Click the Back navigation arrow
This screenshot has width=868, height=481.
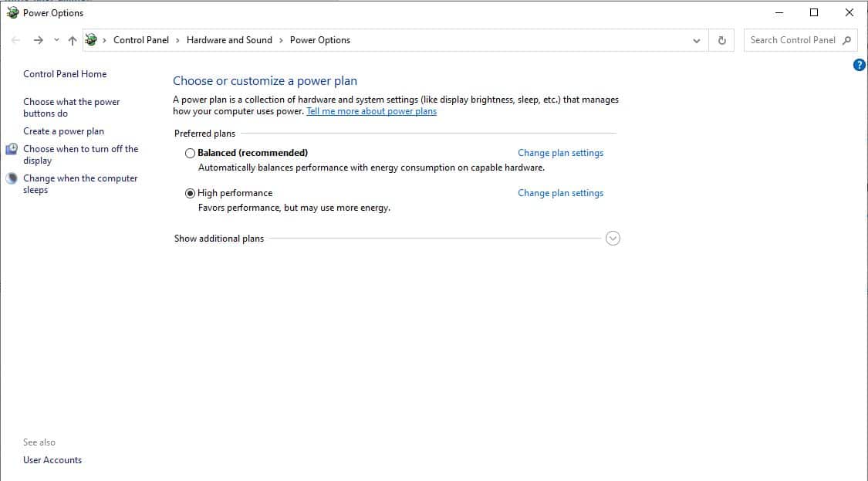16,40
